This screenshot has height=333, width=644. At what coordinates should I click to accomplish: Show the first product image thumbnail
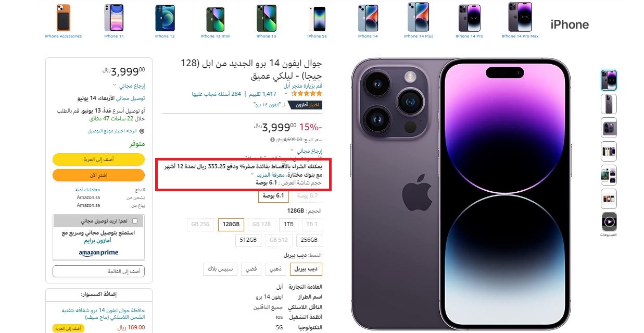609,80
